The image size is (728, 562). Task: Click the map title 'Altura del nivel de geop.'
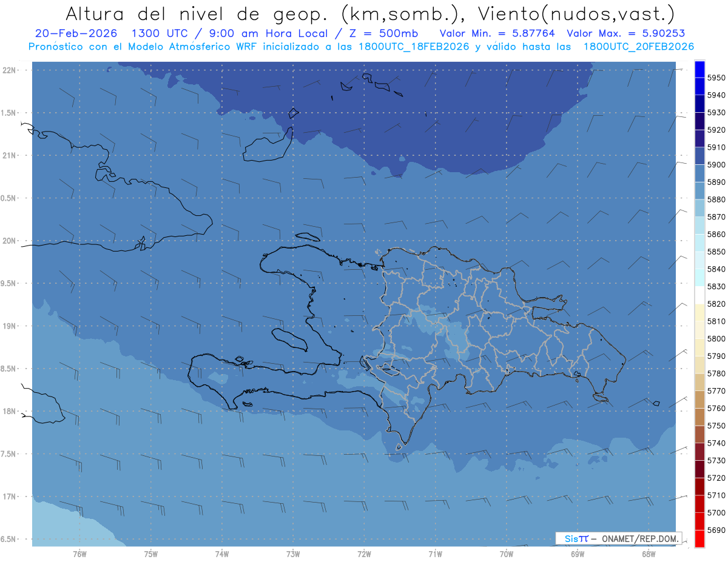tap(198, 13)
